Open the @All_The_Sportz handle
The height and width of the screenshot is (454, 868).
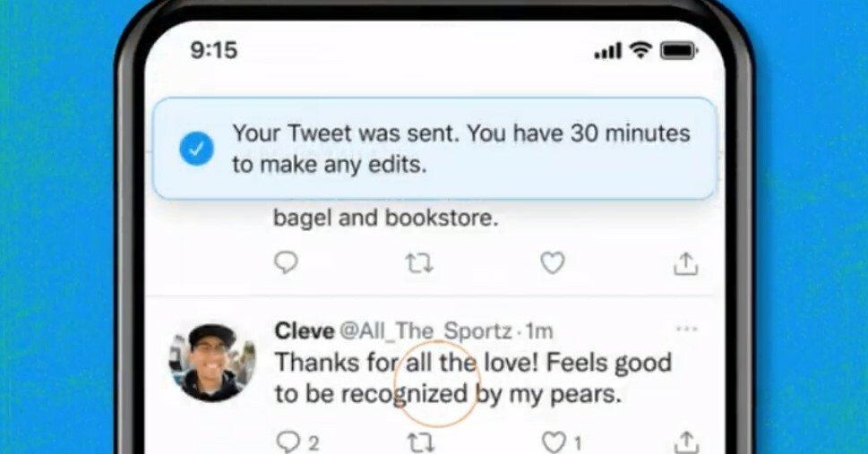425,331
